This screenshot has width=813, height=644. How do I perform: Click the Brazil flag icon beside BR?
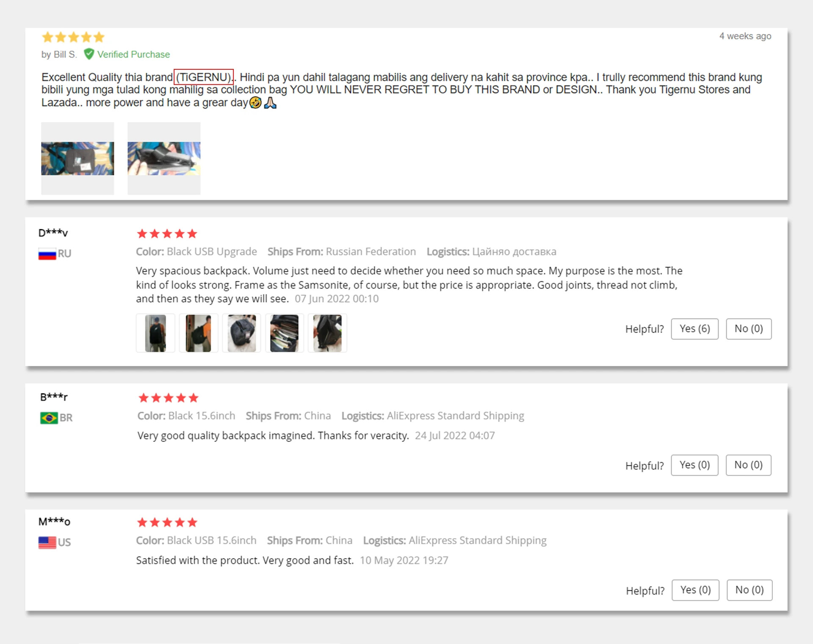click(49, 418)
